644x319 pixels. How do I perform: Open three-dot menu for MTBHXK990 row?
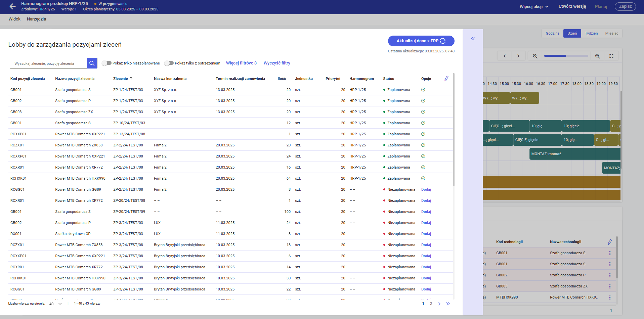tap(610, 297)
